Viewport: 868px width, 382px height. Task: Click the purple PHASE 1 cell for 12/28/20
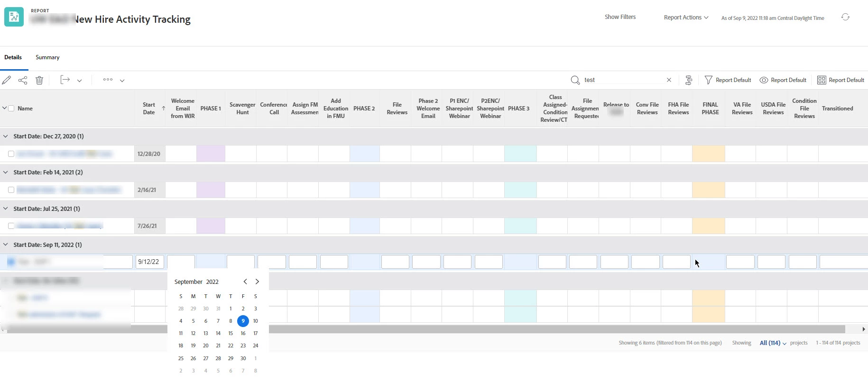point(211,154)
